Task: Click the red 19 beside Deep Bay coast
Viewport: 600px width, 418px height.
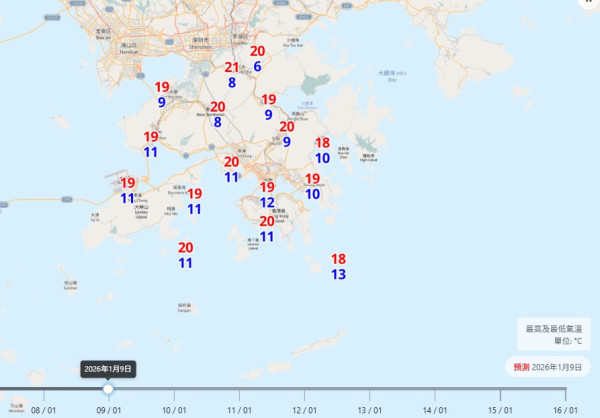Action: click(162, 87)
